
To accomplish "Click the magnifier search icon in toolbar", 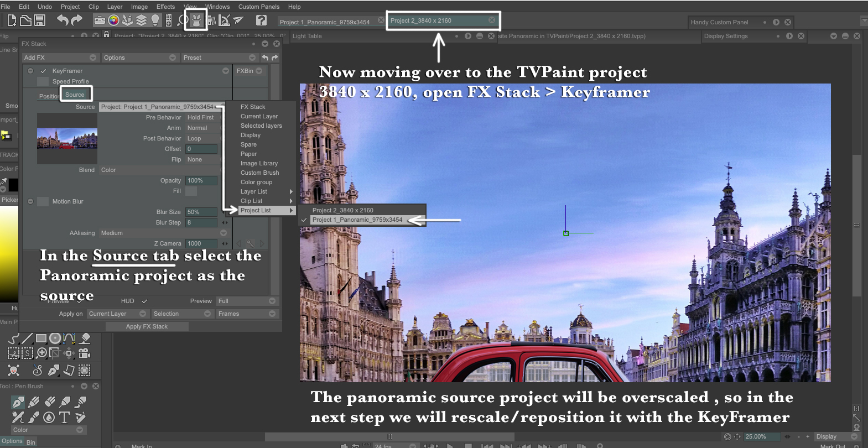I will (183, 20).
